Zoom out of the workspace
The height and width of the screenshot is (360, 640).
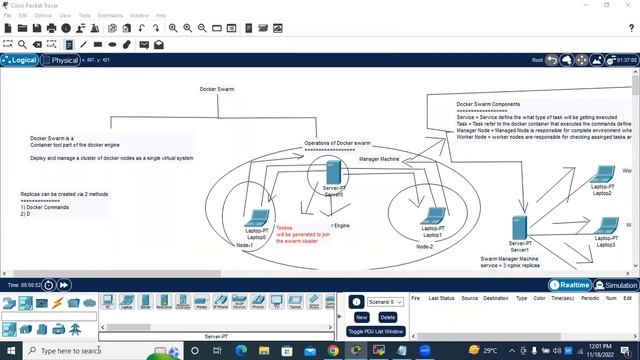coord(202,28)
